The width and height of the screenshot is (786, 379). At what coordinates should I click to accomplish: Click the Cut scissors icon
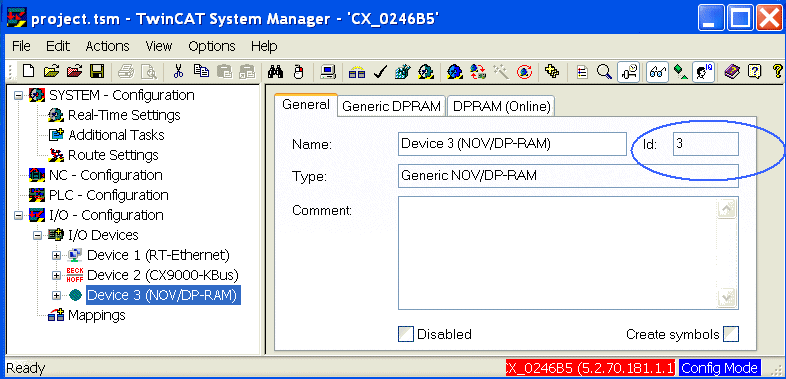[178, 71]
